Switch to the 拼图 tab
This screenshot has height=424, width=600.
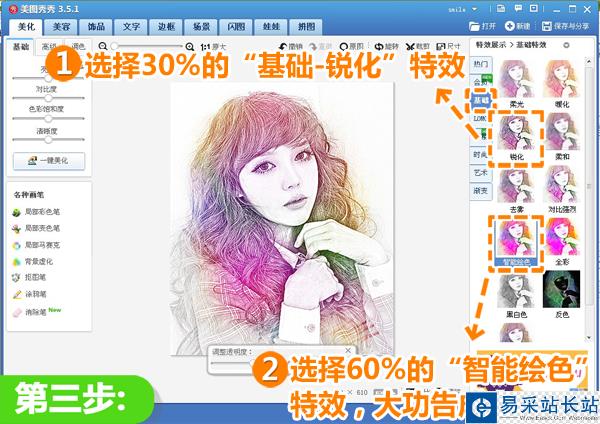click(x=306, y=27)
